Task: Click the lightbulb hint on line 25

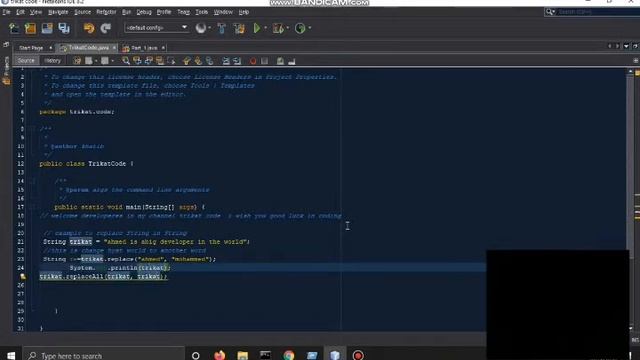Action: pos(23,276)
